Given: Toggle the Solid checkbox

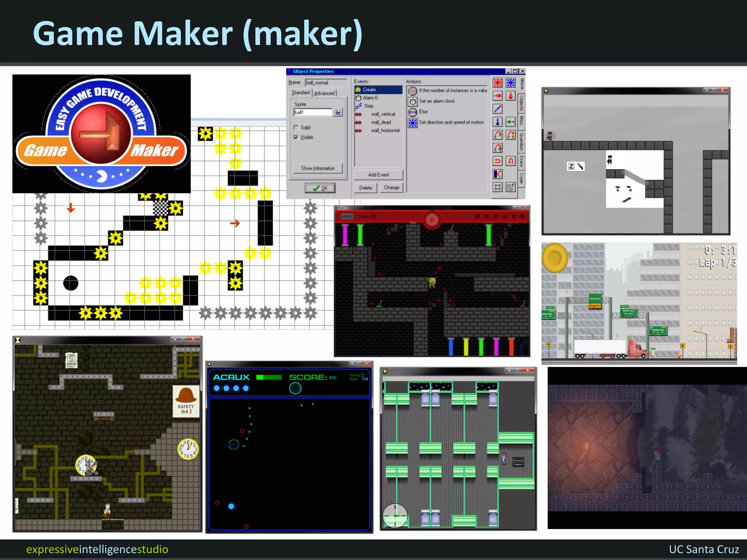Looking at the screenshot, I should pyautogui.click(x=296, y=128).
